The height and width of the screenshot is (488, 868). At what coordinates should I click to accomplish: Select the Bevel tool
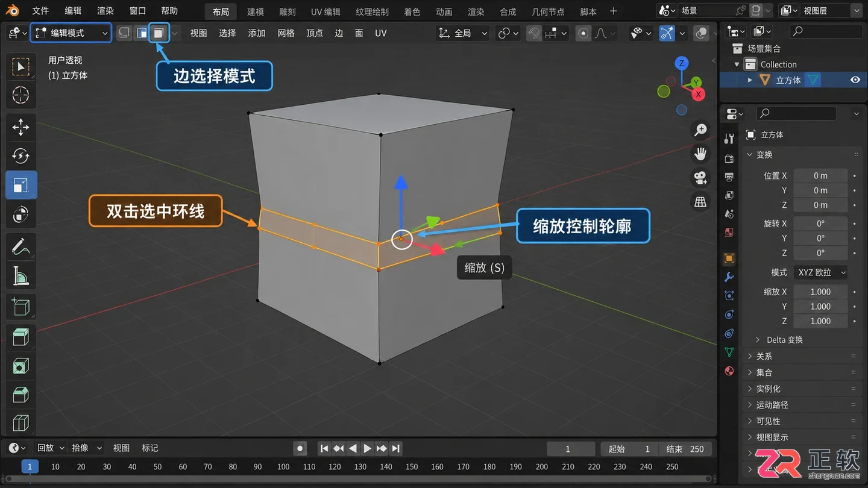coord(21,395)
